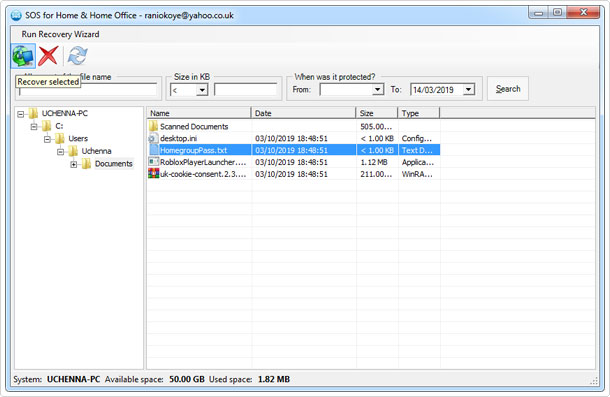Click the uk-cookie-consent WinRAR archive icon
Screen dimensions: 610x397
[153, 174]
